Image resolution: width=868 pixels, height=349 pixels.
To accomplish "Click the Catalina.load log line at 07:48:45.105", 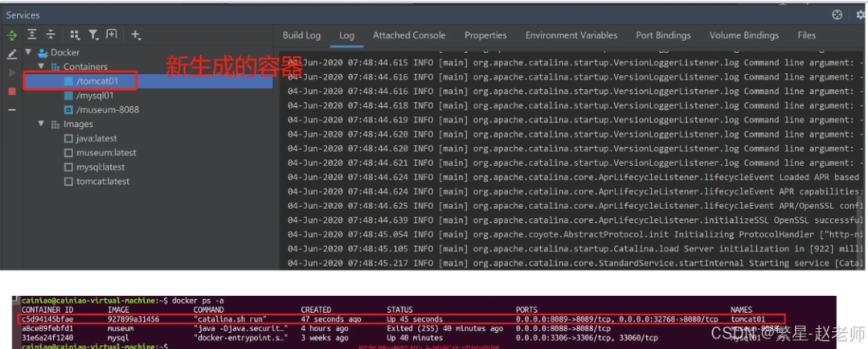I will coord(575,249).
